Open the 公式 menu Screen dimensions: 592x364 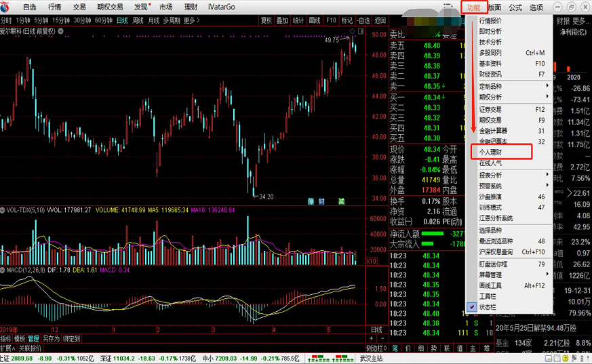click(x=515, y=7)
